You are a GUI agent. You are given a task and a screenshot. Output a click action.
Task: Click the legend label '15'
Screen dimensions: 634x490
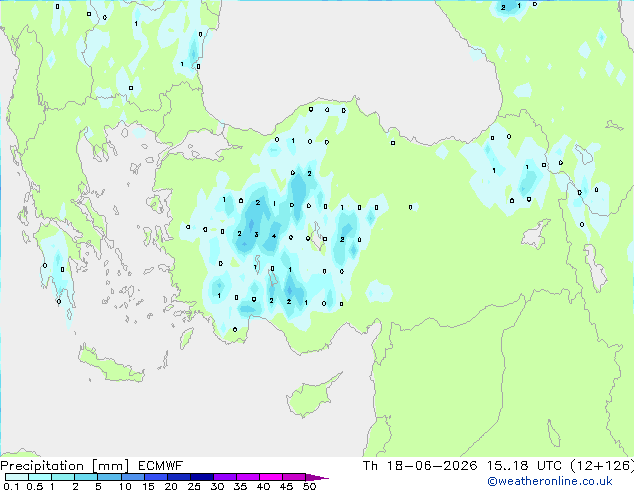pos(148,486)
